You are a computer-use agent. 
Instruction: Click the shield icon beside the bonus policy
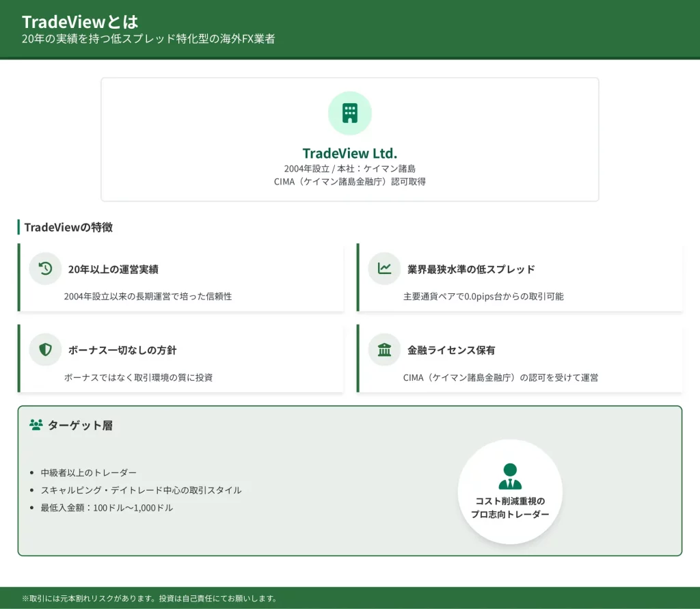[x=46, y=350]
